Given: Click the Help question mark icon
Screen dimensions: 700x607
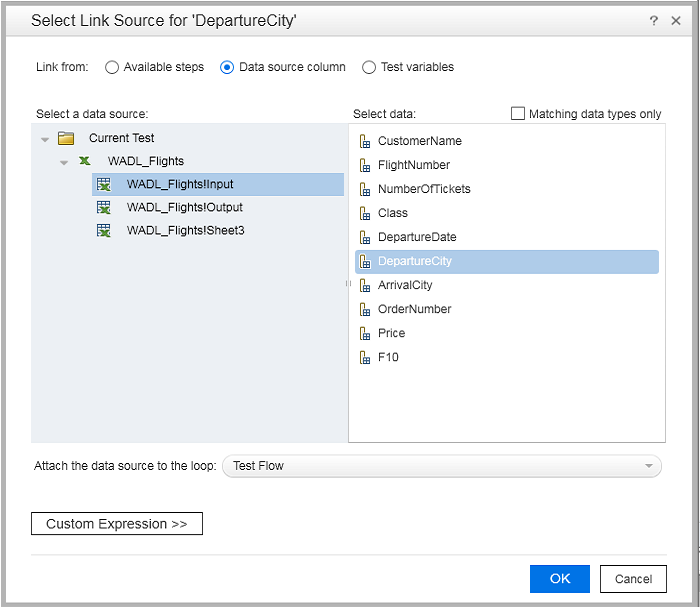Looking at the screenshot, I should coord(653,20).
